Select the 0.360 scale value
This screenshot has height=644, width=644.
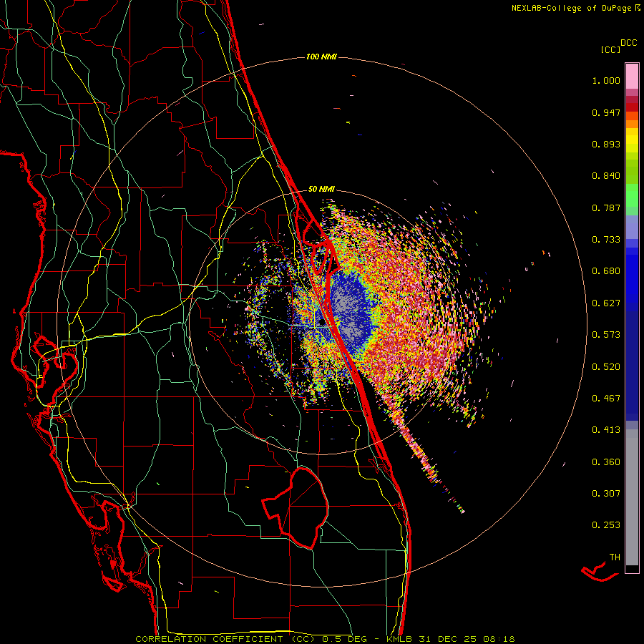[x=606, y=462]
